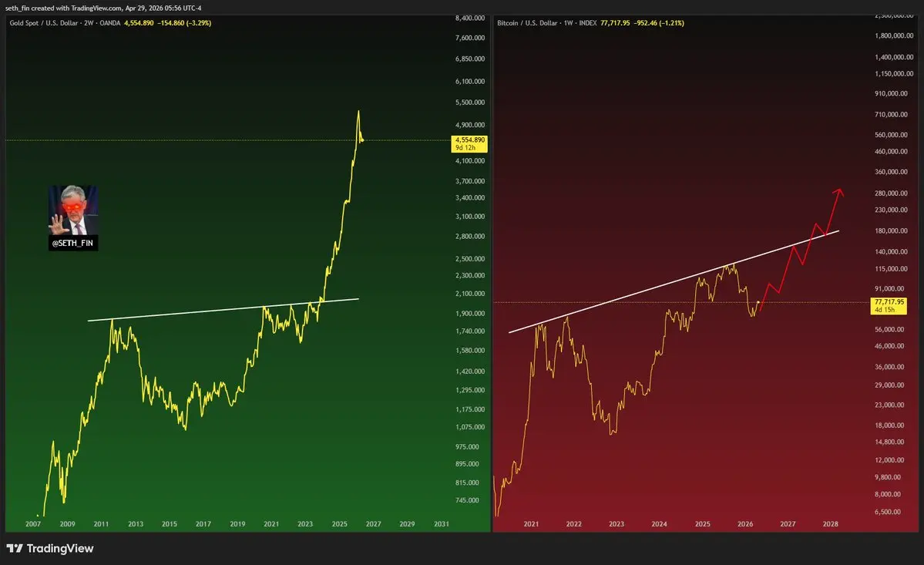Click the laser-eyes avatar image on gold chart
Screen dimensions: 924x565
[x=73, y=210]
